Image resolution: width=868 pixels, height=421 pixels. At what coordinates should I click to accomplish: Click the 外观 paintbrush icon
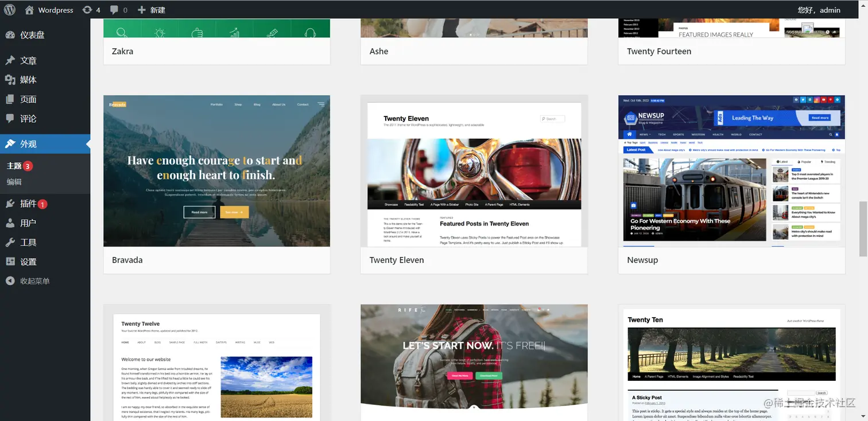click(x=10, y=144)
